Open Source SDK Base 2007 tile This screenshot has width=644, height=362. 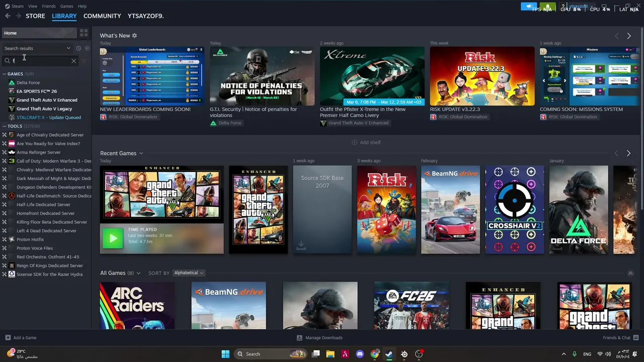[323, 210]
